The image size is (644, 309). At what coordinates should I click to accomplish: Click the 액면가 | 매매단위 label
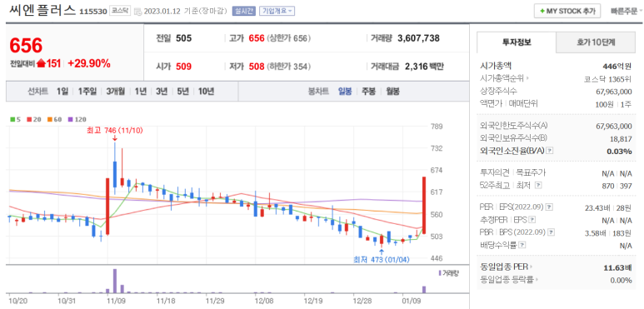tap(509, 103)
